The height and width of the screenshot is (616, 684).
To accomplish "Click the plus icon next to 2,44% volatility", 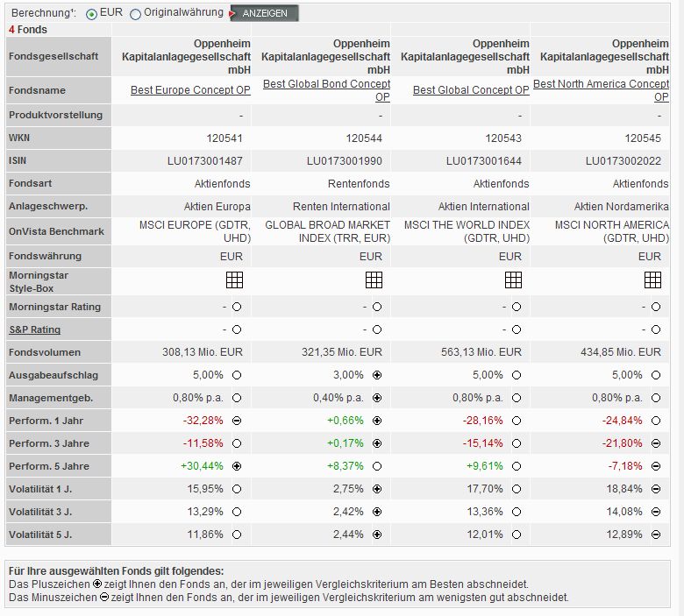I will [x=377, y=535].
